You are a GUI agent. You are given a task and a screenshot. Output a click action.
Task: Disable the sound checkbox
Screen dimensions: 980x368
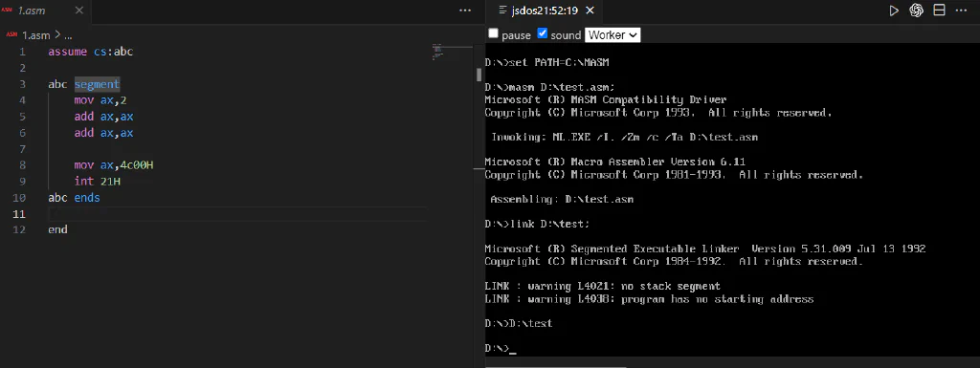click(543, 33)
